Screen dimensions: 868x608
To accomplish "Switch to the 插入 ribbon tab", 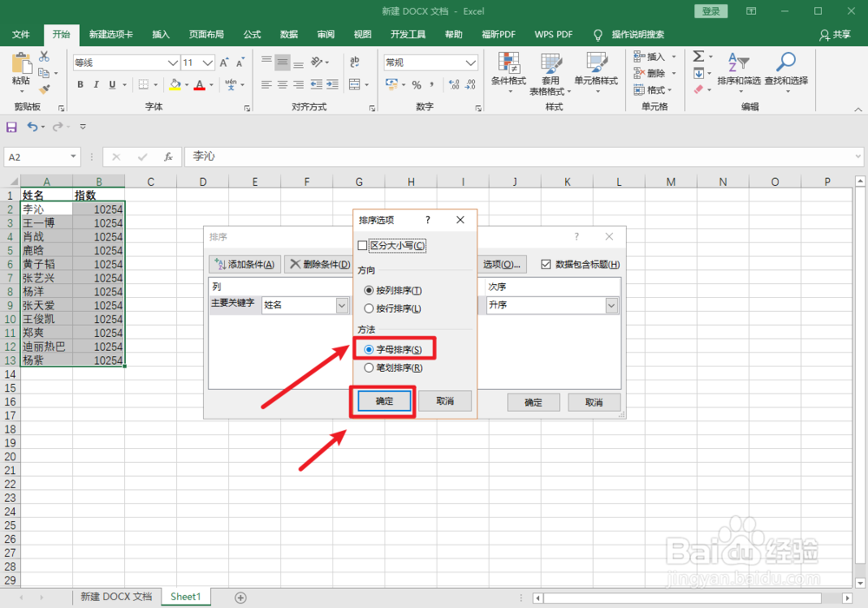I will click(160, 34).
